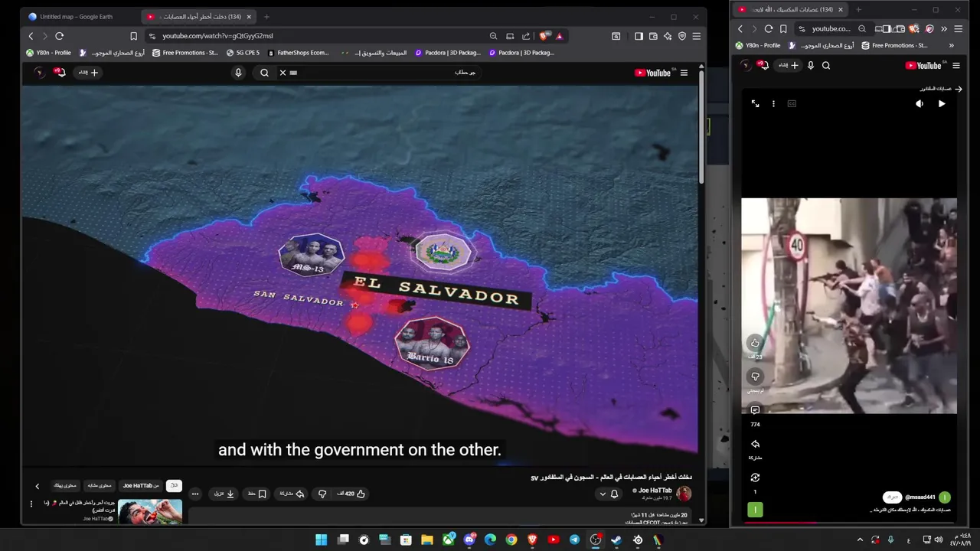
Task: Like the El Salvador video (420 thousand)
Action: pyautogui.click(x=351, y=494)
